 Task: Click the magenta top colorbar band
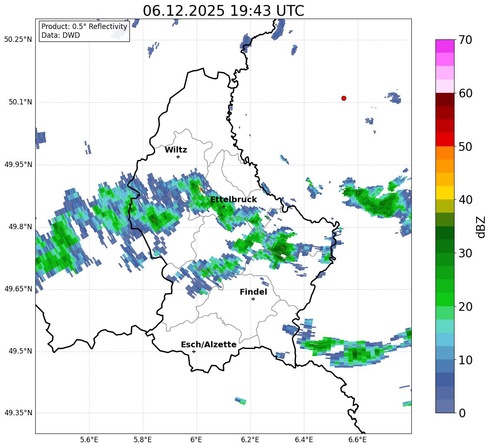tap(445, 46)
